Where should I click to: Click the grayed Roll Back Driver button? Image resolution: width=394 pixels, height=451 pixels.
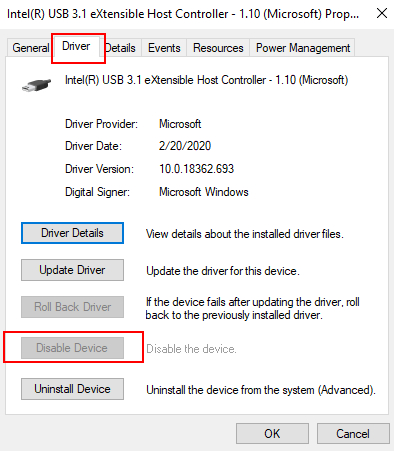pyautogui.click(x=72, y=307)
